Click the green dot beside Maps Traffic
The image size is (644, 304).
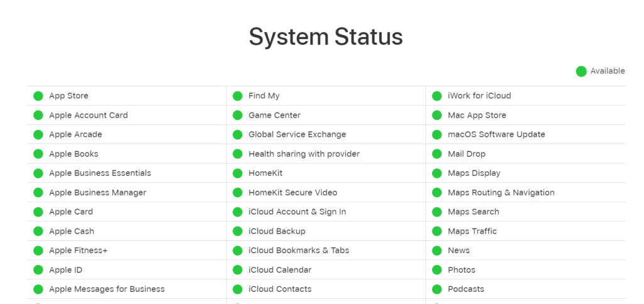pyautogui.click(x=436, y=231)
